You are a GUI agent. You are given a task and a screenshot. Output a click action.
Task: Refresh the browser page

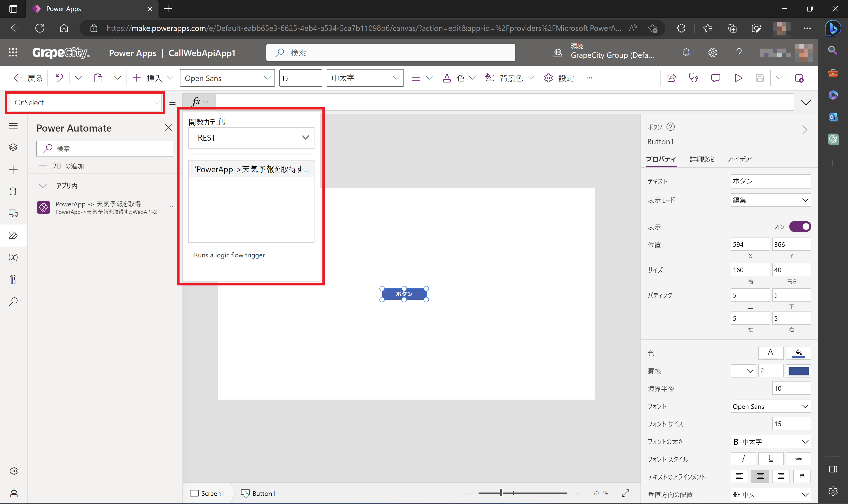tap(40, 28)
